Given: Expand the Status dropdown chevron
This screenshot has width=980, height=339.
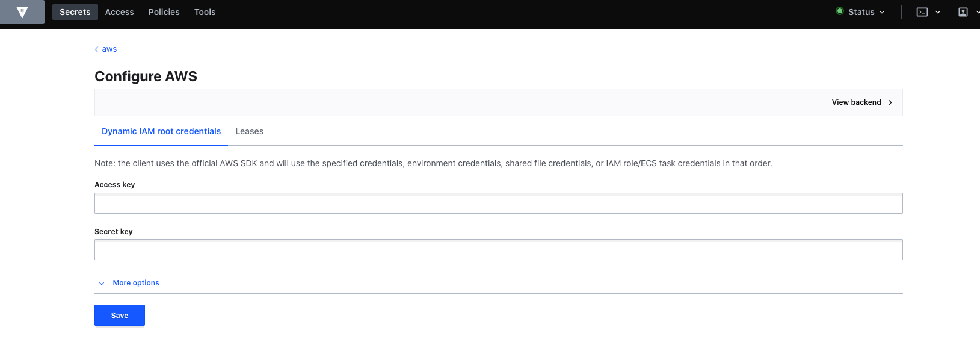Looking at the screenshot, I should [x=882, y=12].
